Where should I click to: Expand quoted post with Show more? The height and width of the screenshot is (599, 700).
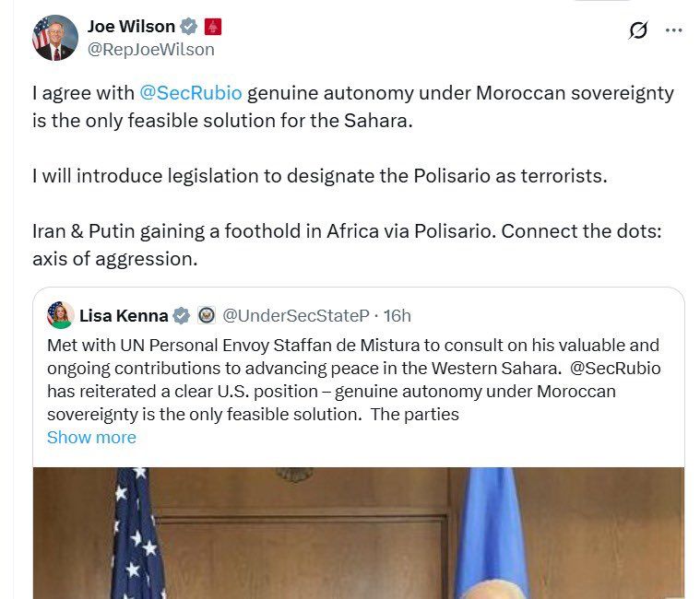click(91, 437)
